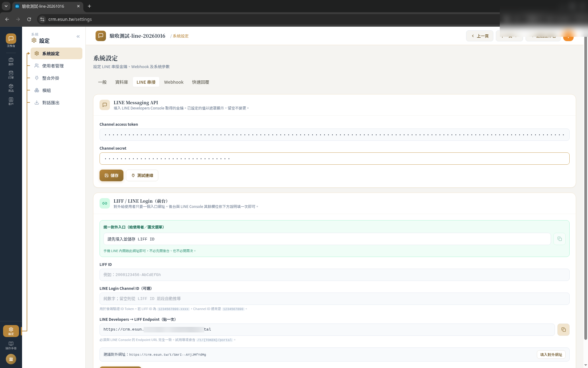Open 對話匯出 conversation export item

coord(56,102)
